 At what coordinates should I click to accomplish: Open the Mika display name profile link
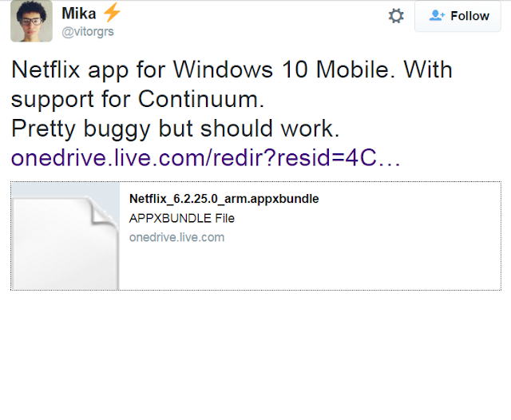click(79, 14)
